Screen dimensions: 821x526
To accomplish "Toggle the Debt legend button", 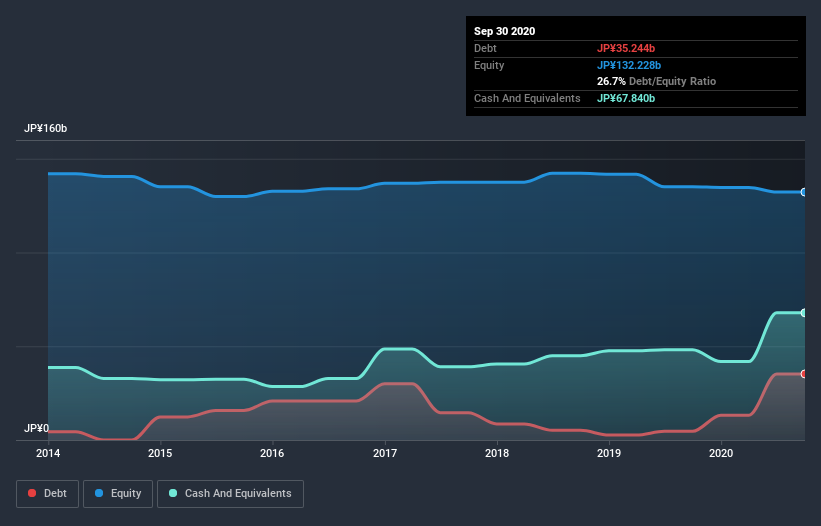I will pyautogui.click(x=48, y=494).
